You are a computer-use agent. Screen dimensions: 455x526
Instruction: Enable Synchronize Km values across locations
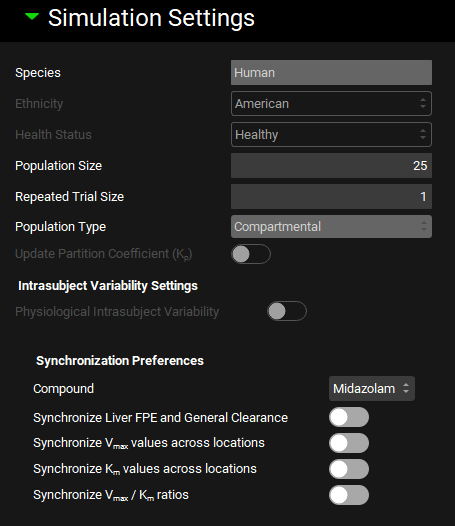point(349,469)
